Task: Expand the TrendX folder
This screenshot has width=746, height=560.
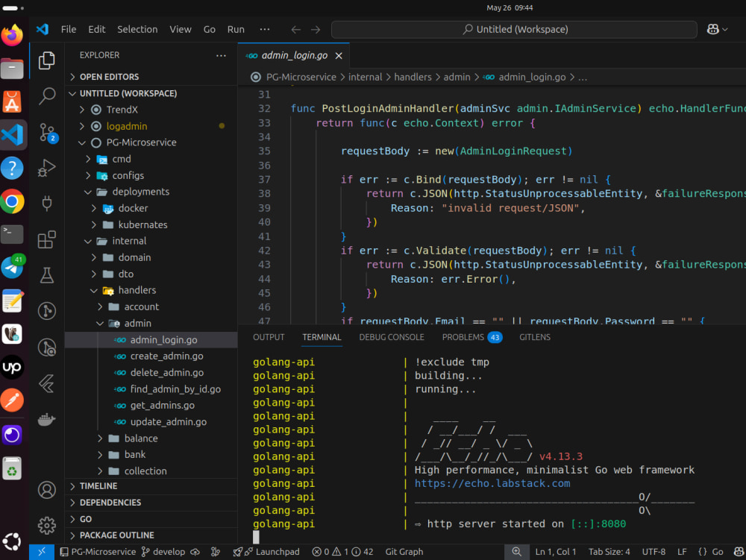Action: coord(122,110)
